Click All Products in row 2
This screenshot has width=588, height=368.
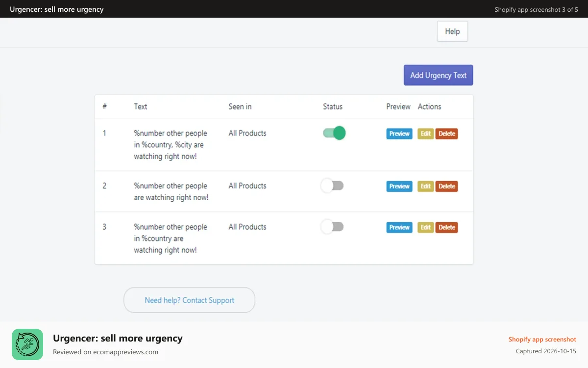point(247,185)
